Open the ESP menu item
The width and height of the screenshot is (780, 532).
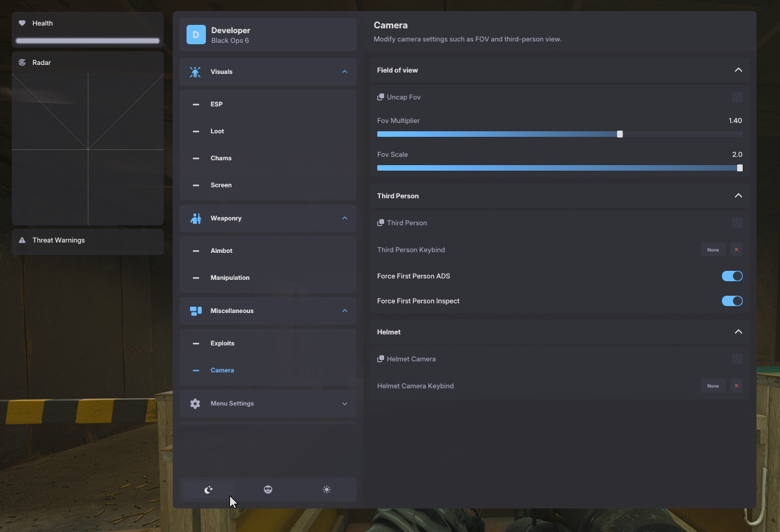[x=217, y=104]
